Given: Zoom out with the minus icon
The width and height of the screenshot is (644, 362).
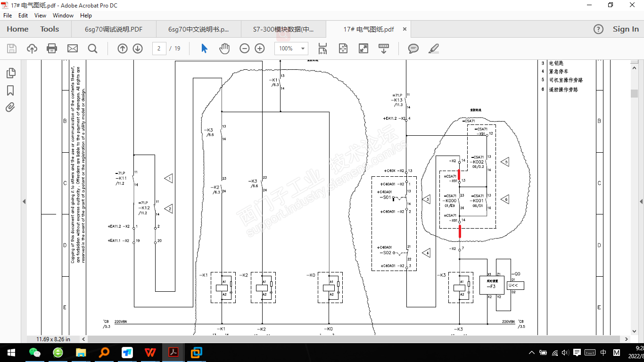Looking at the screenshot, I should 244,49.
